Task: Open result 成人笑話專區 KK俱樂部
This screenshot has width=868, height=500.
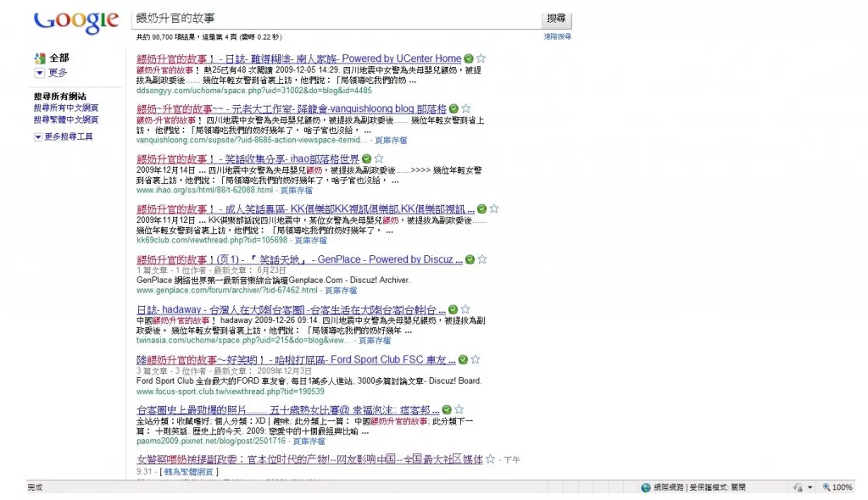Action: 305,209
